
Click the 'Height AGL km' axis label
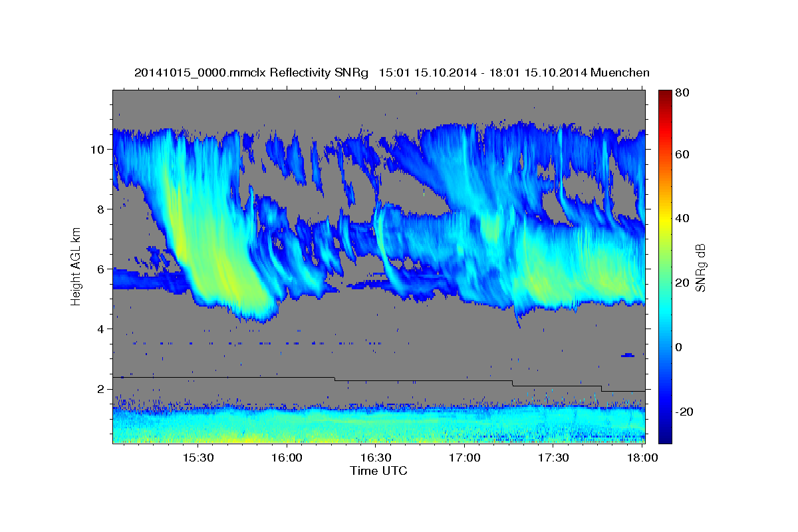pyautogui.click(x=76, y=267)
